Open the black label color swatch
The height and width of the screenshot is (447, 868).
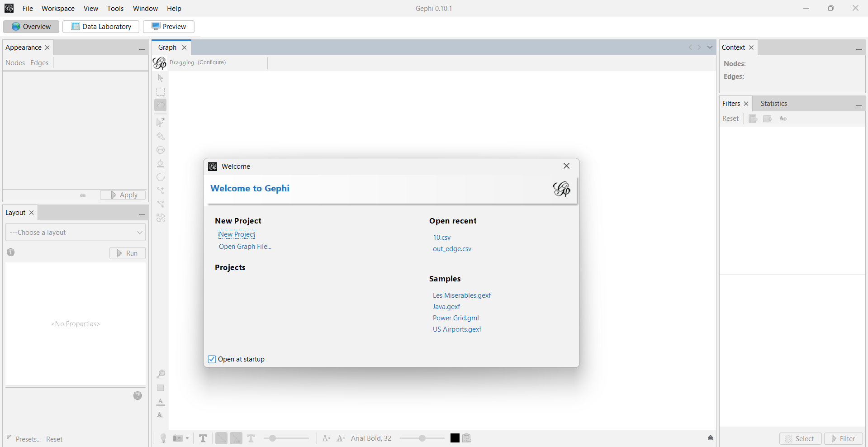pyautogui.click(x=455, y=438)
